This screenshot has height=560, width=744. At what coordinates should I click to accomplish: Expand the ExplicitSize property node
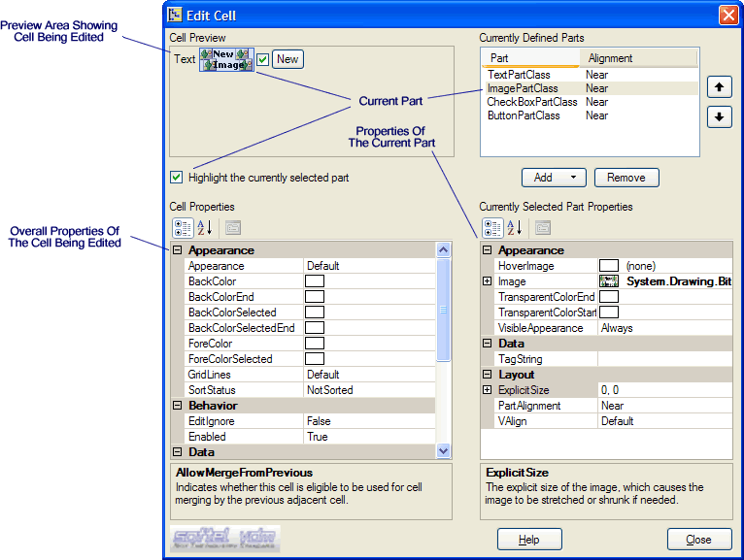pos(488,390)
